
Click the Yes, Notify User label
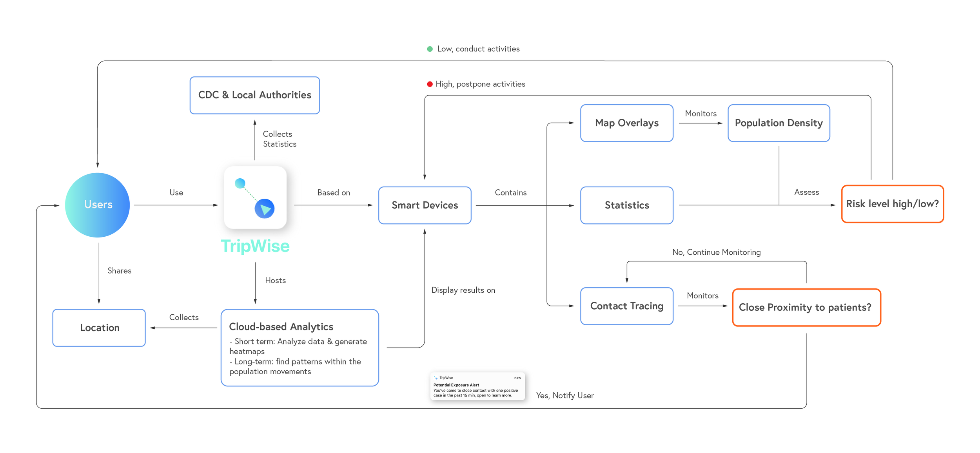coord(564,395)
